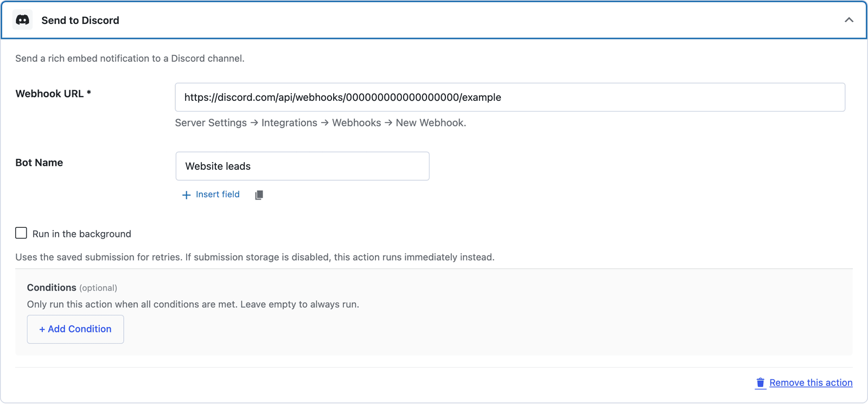The width and height of the screenshot is (868, 404).
Task: Click the copy icon next to Insert field
Action: 259,195
